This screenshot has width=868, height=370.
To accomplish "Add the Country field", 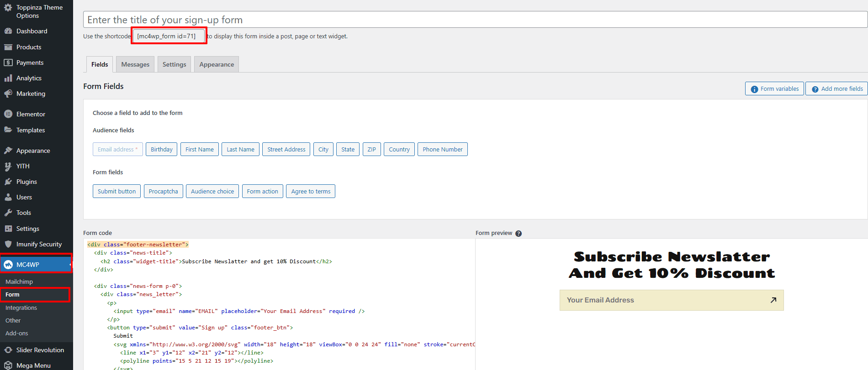I will (399, 149).
